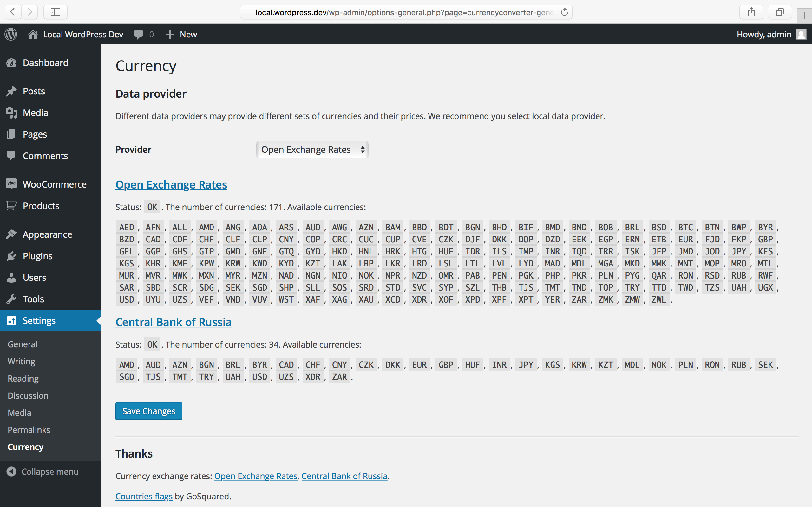Image resolution: width=812 pixels, height=507 pixels.
Task: Click the Users icon in sidebar
Action: tap(12, 277)
